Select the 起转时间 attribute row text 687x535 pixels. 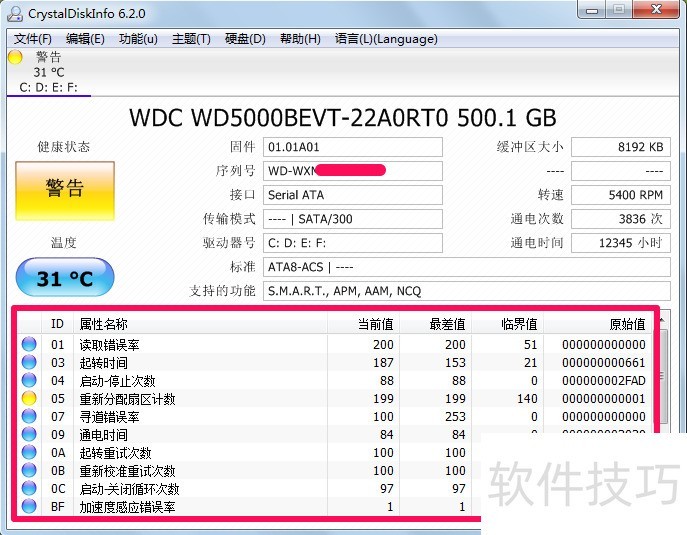point(103,363)
